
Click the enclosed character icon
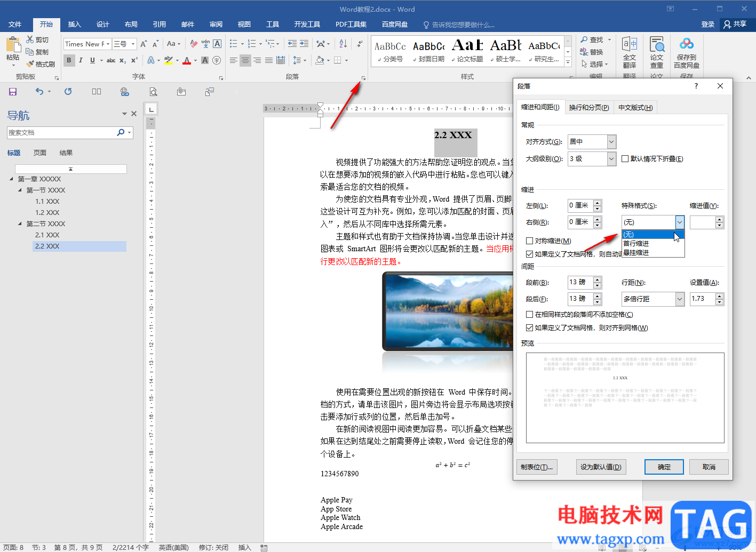coord(217,60)
